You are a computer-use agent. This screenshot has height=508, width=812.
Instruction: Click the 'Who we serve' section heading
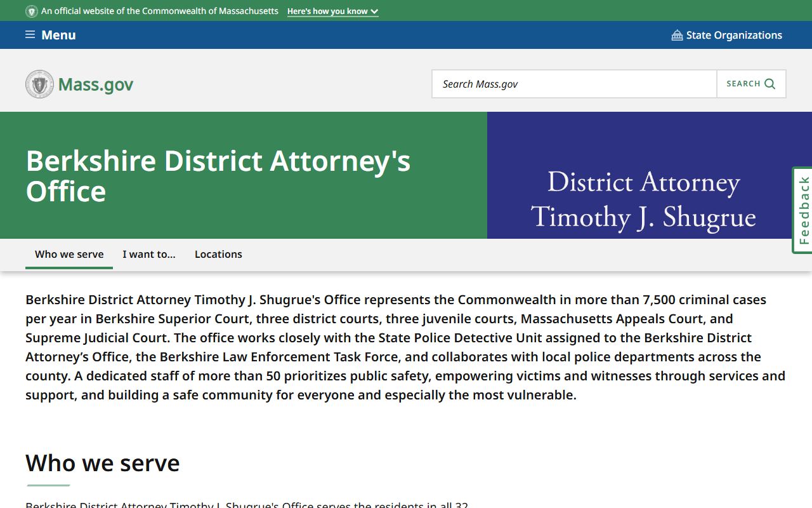pos(103,463)
